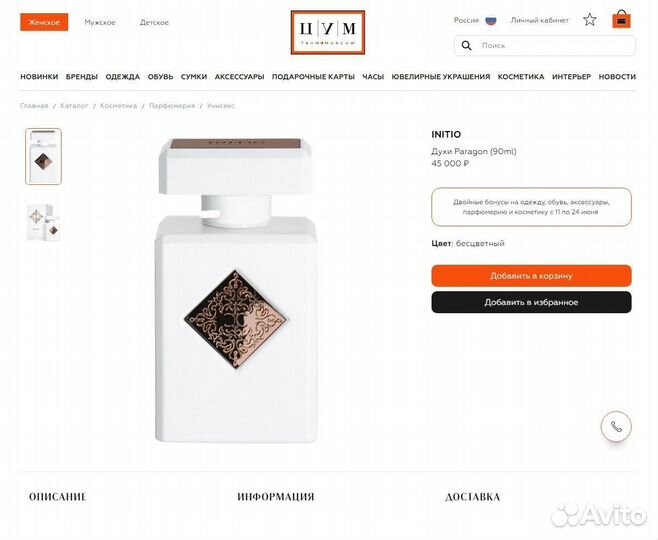This screenshot has width=658, height=540.
Task: Open the Бренды menu item
Action: 82,76
